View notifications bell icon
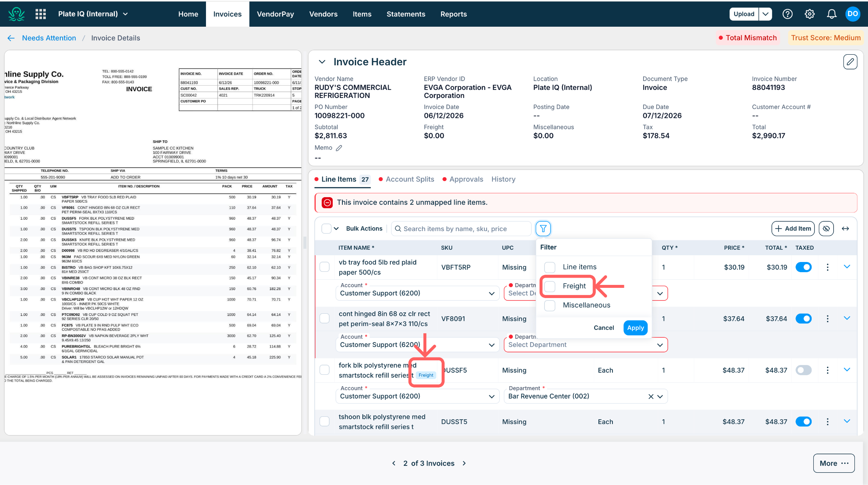Image resolution: width=868 pixels, height=485 pixels. coord(832,14)
